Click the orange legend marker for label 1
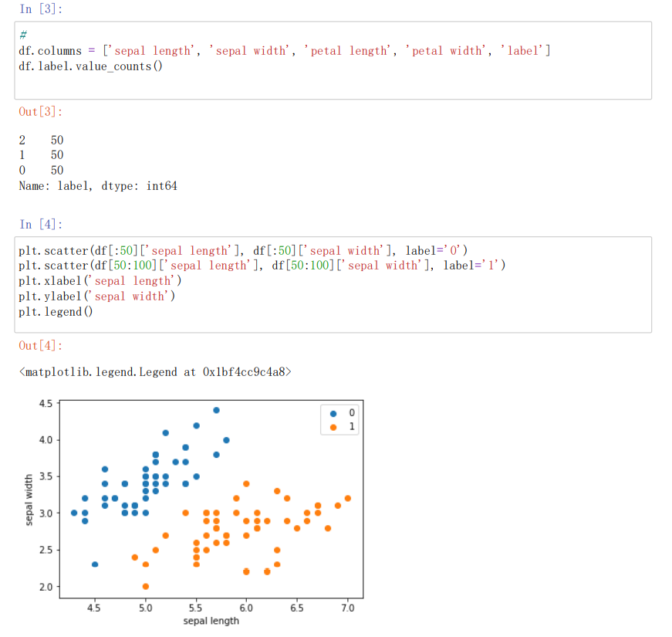 click(x=333, y=427)
